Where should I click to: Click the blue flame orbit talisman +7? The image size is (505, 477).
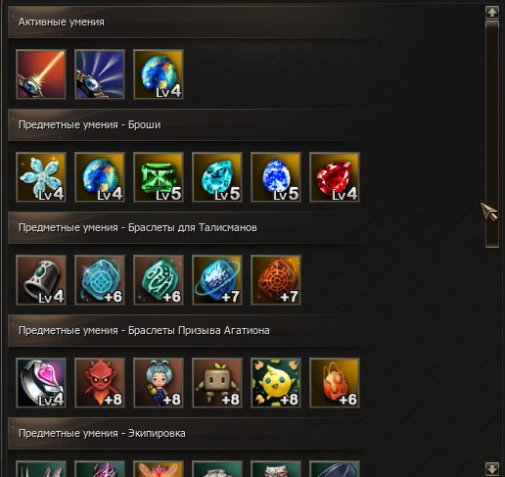(217, 280)
